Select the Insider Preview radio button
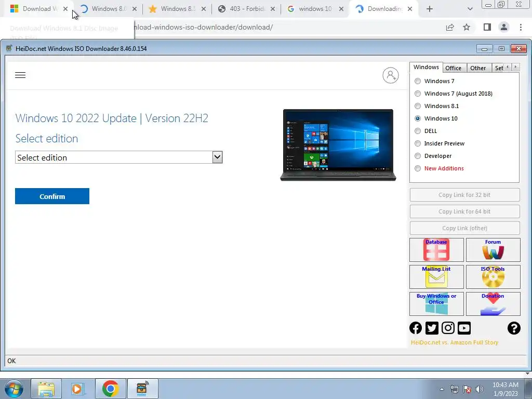Viewport: 532px width, 399px height. click(x=418, y=143)
